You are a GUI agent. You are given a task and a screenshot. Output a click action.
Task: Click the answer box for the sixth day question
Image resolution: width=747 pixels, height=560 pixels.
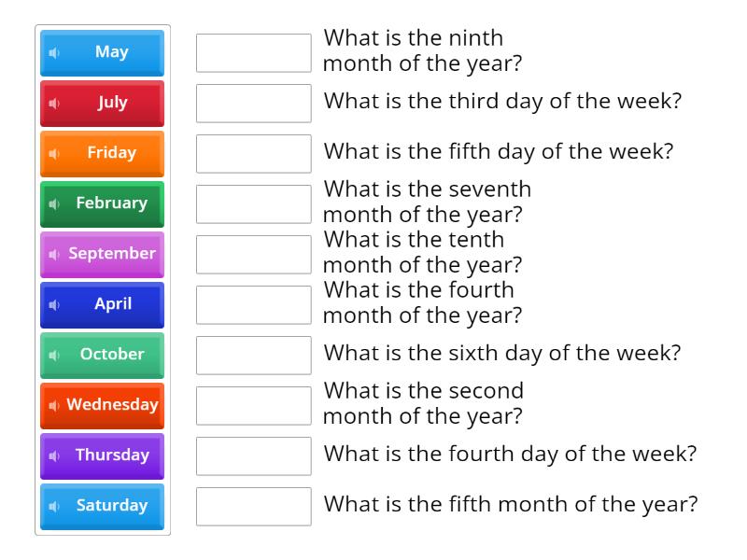click(x=253, y=355)
